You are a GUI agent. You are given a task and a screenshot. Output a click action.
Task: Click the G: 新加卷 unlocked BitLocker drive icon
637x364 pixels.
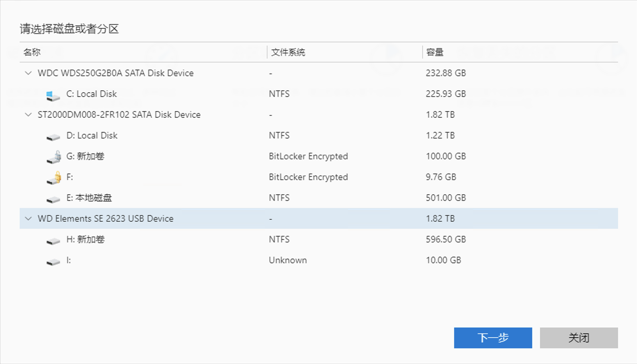54,157
